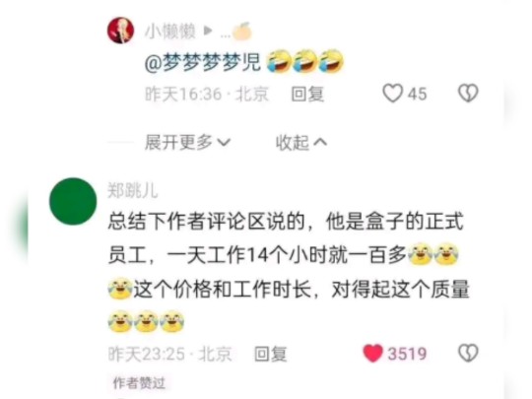
Task: Reply to 小懒懒's comment with 回复
Action: (307, 94)
